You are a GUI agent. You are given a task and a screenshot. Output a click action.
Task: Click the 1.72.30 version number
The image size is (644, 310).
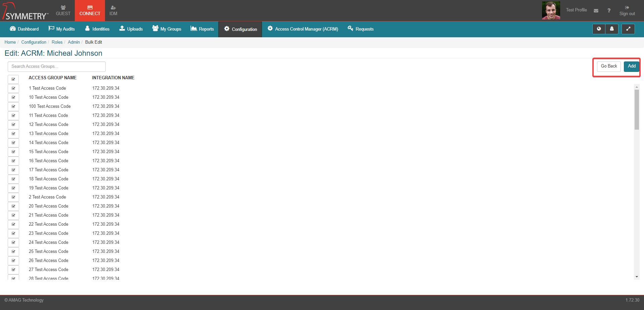(632, 300)
